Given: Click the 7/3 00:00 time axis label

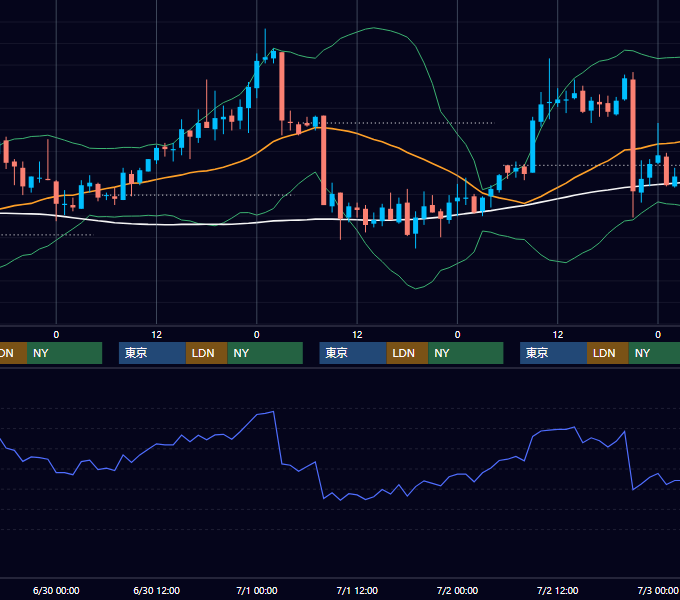Looking at the screenshot, I should tap(658, 590).
